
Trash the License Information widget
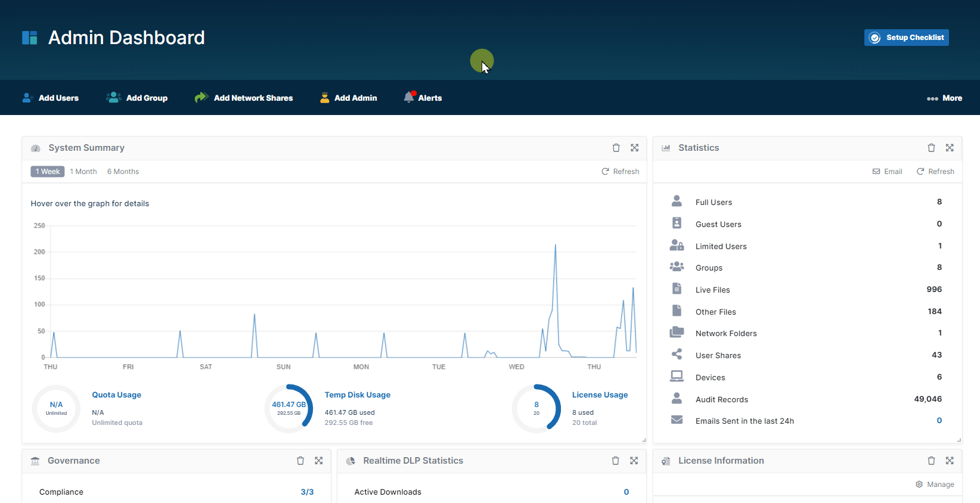[931, 461]
